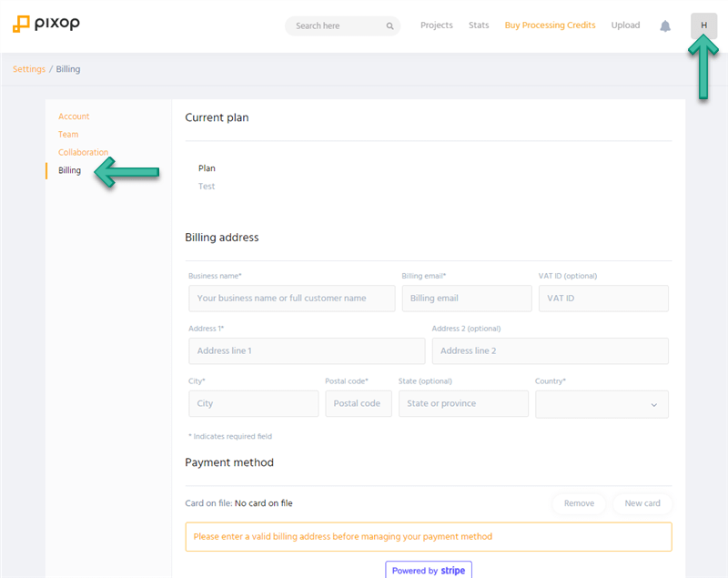
Task: Click the Pixop logo
Action: click(46, 25)
